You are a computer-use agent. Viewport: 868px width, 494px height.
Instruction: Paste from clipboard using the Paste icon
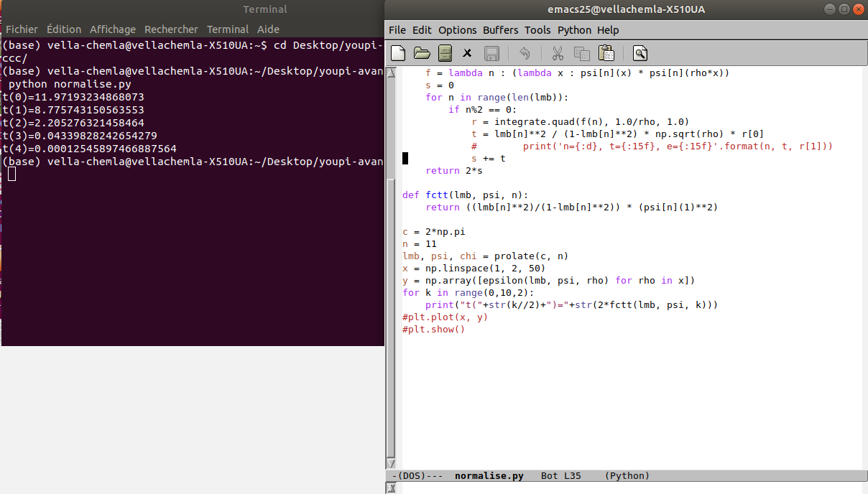pyautogui.click(x=606, y=53)
